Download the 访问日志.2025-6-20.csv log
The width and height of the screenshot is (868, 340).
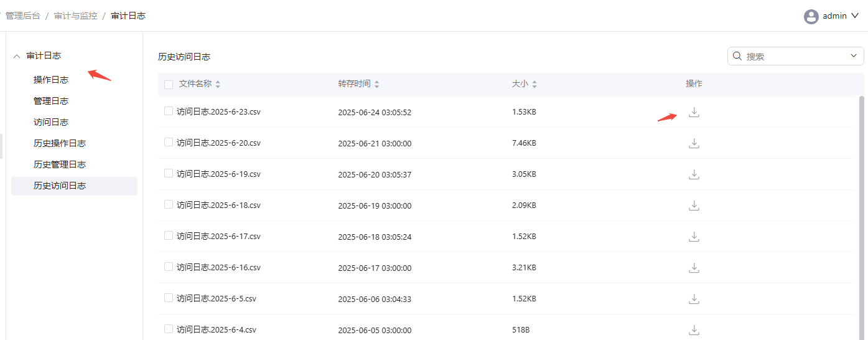[x=694, y=143]
